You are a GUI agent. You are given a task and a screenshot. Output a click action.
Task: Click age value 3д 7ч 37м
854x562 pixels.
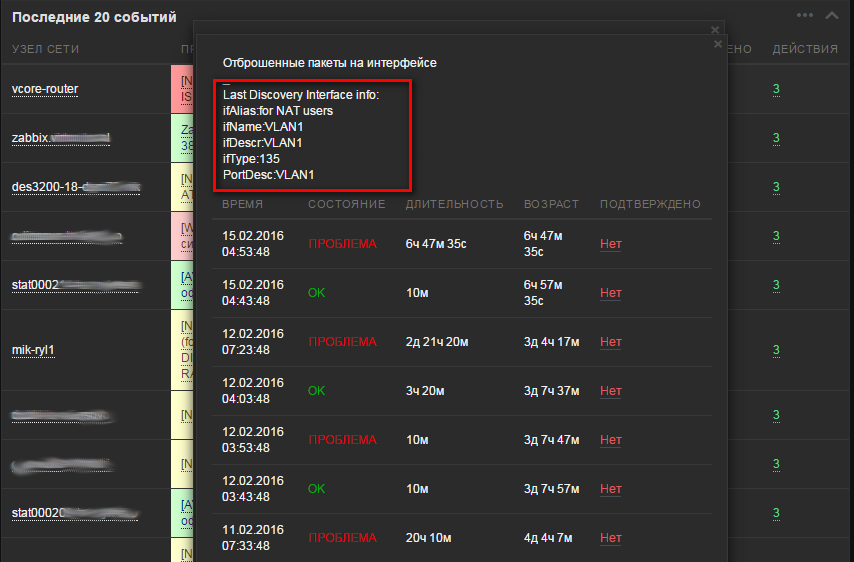[551, 391]
